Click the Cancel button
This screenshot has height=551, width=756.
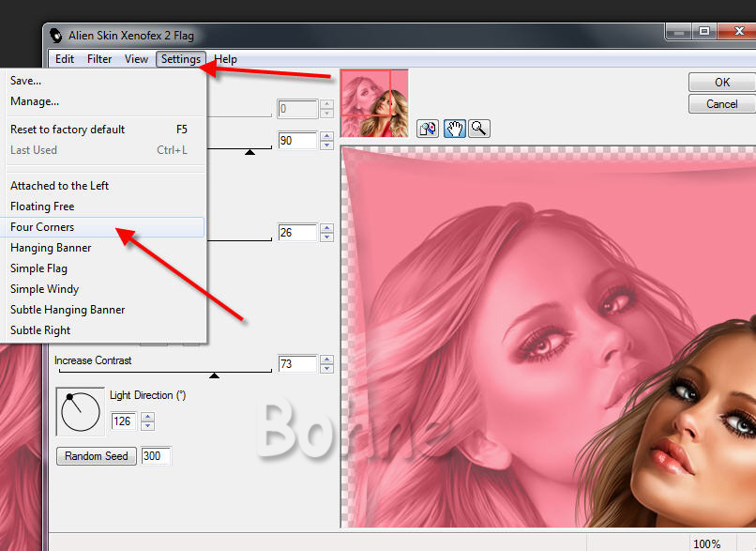pyautogui.click(x=722, y=104)
